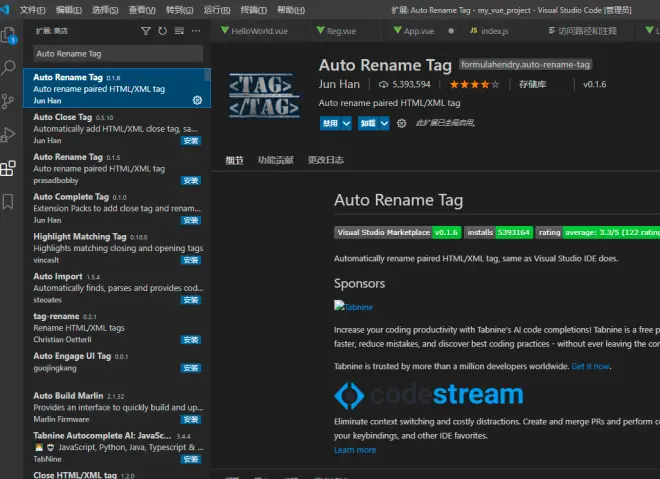
Task: Click the rating average badge
Action: 598,232
